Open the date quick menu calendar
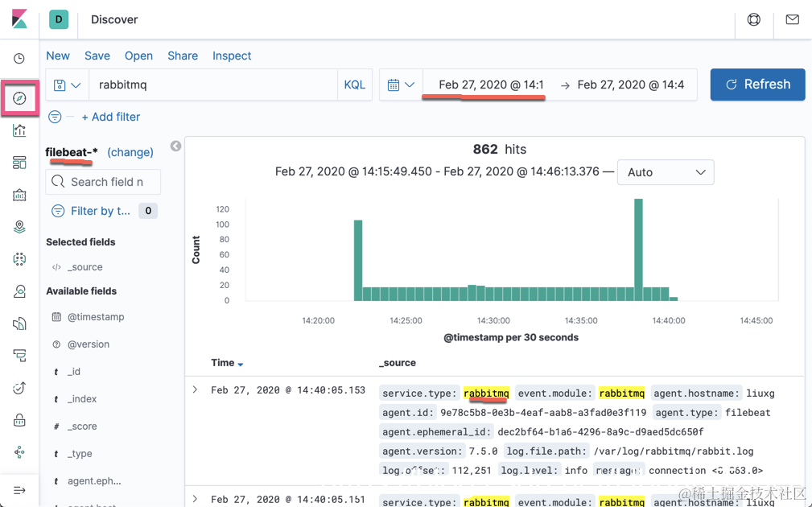Image resolution: width=812 pixels, height=507 pixels. [401, 85]
